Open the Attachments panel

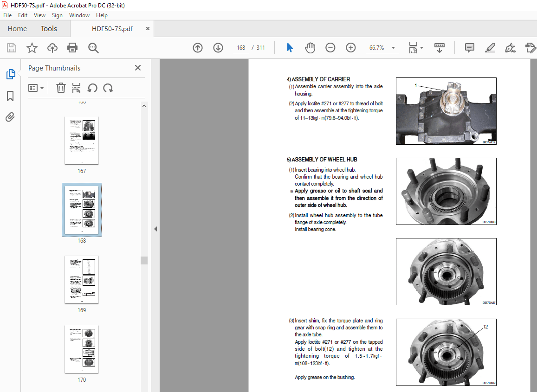coord(10,117)
